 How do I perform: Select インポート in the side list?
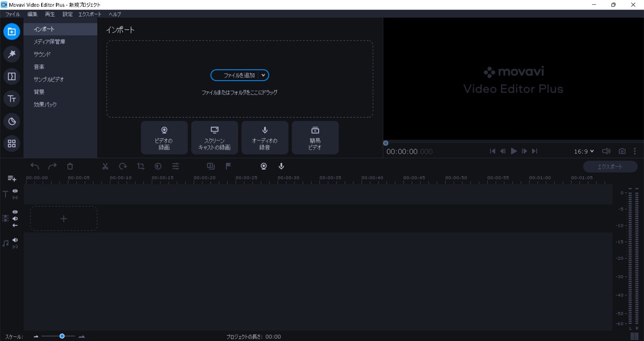click(x=60, y=29)
